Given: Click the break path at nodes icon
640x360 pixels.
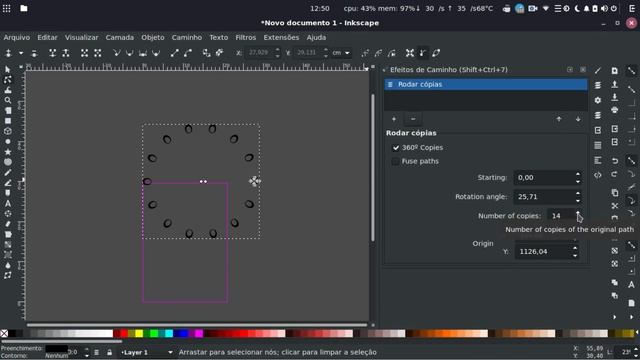Looking at the screenshot, I should [66, 53].
